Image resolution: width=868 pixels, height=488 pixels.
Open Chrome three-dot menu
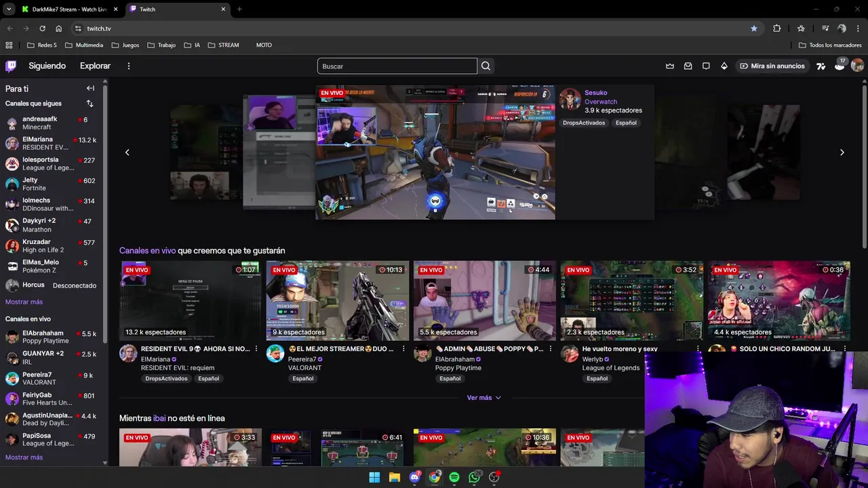point(859,28)
